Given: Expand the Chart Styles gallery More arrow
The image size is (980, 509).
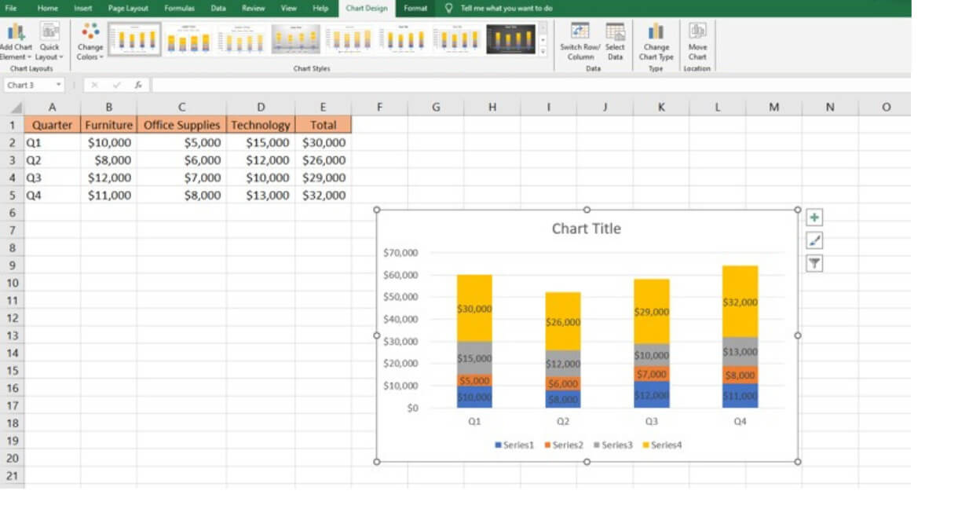Looking at the screenshot, I should [543, 54].
